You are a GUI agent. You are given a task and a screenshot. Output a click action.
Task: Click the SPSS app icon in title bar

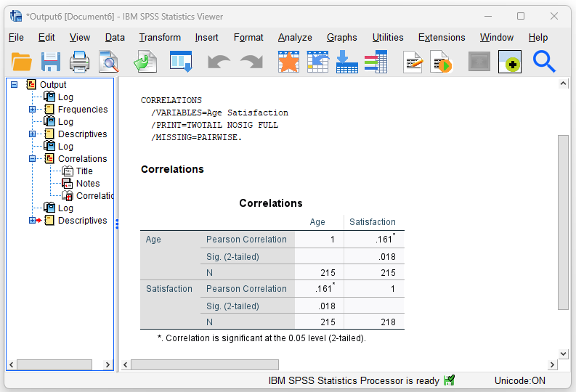[15, 16]
